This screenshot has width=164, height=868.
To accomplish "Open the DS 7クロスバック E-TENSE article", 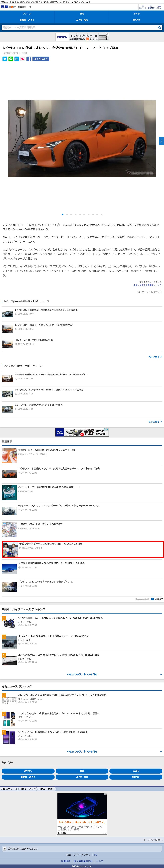I will click(x=49, y=390).
